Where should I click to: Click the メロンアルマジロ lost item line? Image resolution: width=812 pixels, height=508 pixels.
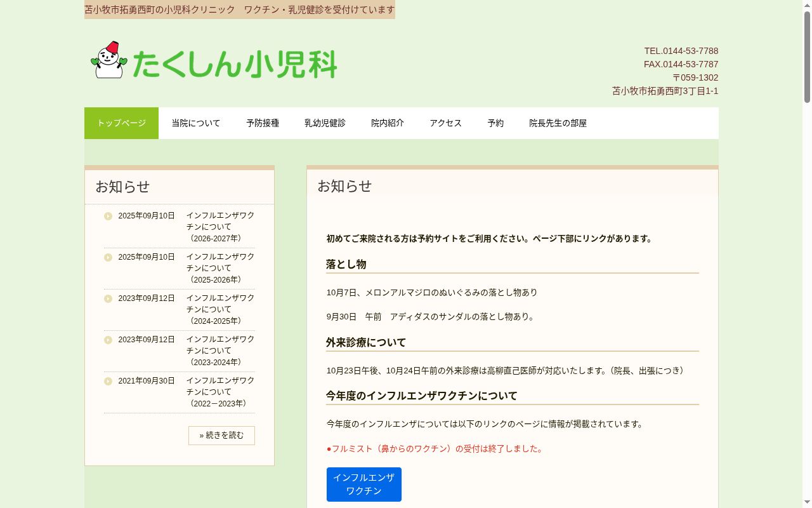pos(432,293)
